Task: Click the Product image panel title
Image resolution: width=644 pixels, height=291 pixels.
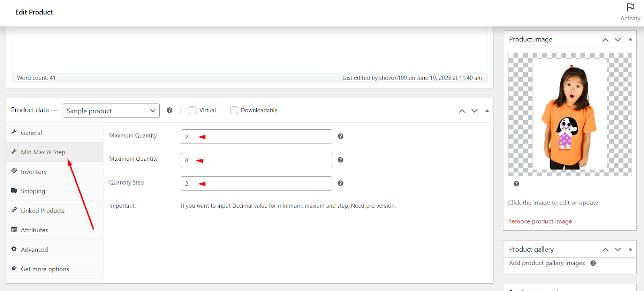Action: click(x=530, y=39)
